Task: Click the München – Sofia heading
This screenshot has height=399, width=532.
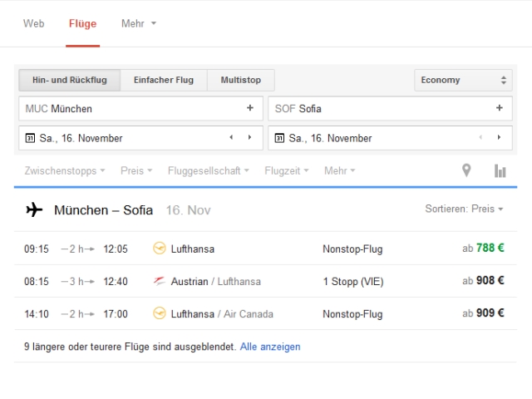Action: (x=103, y=210)
